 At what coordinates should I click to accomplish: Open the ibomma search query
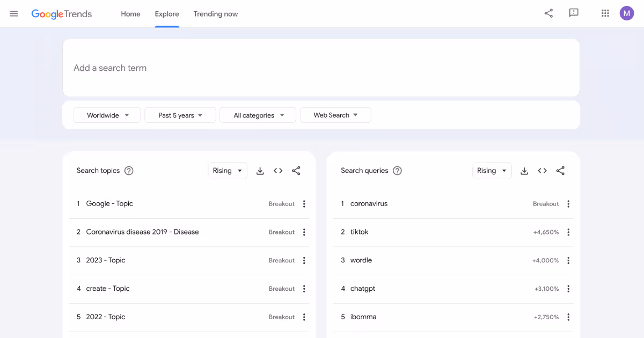point(363,317)
